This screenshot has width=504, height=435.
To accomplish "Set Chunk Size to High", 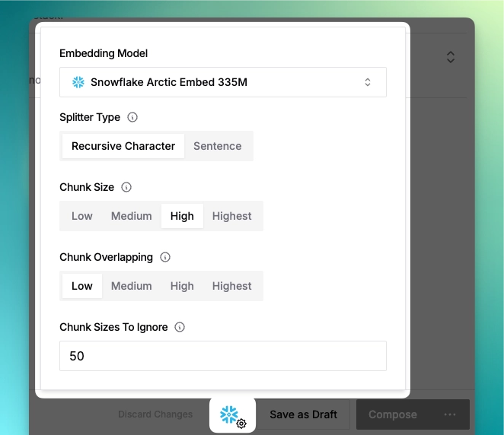I will [x=182, y=216].
